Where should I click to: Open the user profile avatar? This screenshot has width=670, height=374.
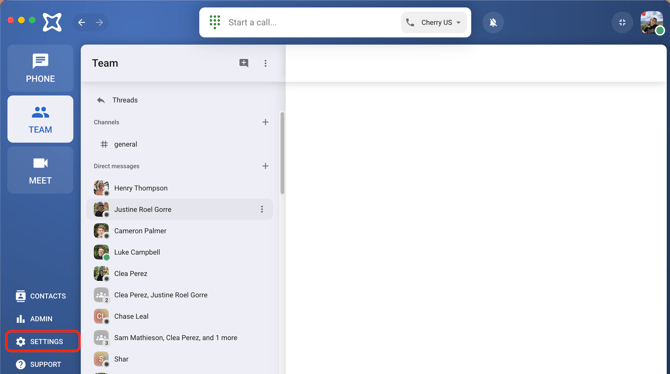coord(651,22)
